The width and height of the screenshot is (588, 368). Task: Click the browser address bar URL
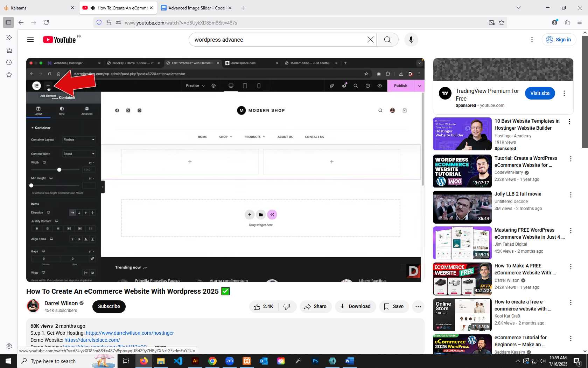(x=181, y=23)
